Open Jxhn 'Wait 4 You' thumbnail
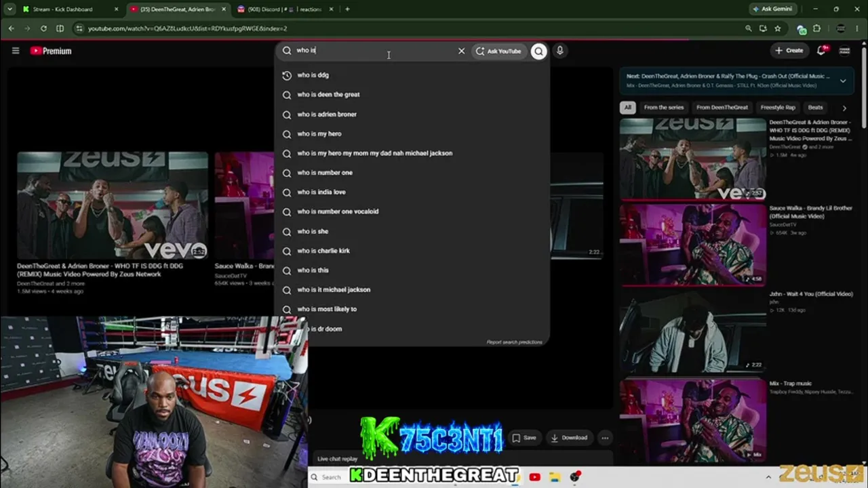The image size is (868, 488). click(x=693, y=331)
